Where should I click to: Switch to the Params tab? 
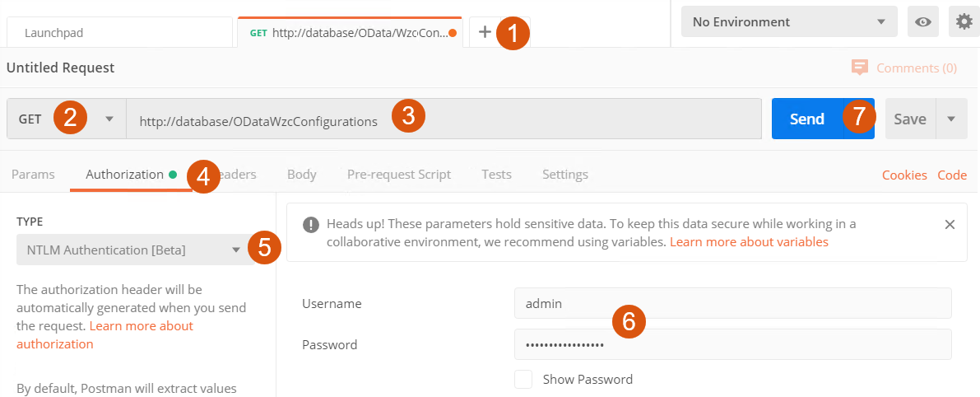point(33,174)
